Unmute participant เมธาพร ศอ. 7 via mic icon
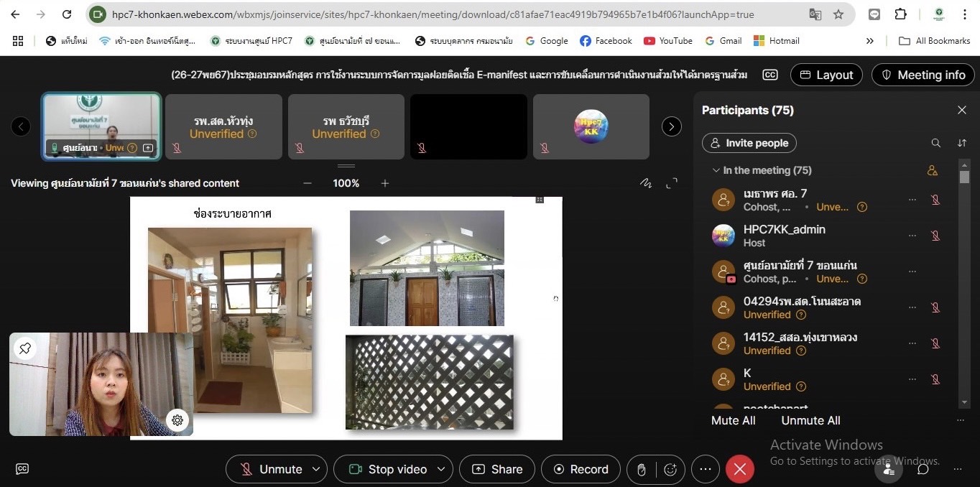The width and height of the screenshot is (980, 487). coord(935,200)
